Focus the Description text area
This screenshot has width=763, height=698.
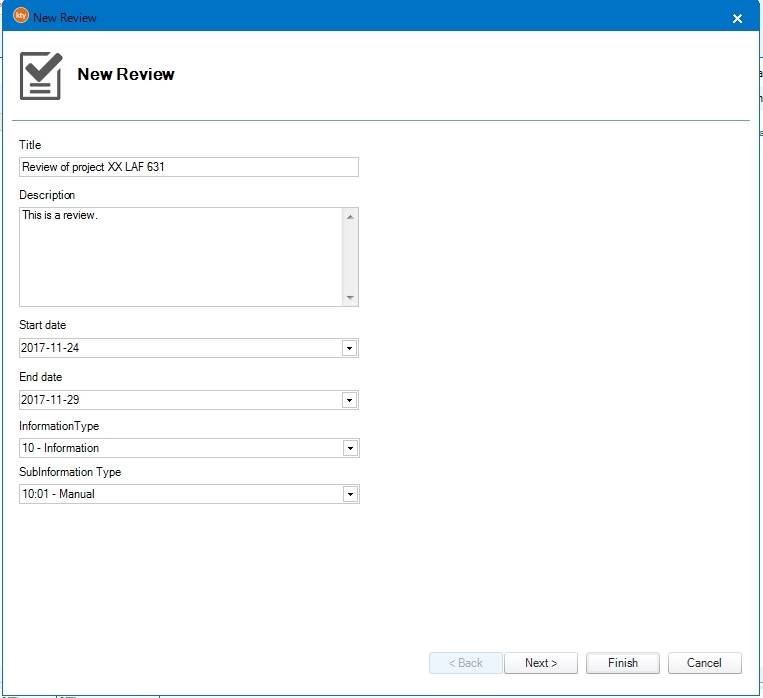click(180, 256)
